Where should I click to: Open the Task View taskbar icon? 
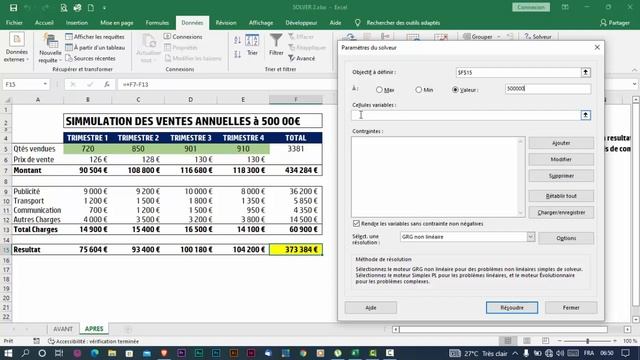pos(59,353)
